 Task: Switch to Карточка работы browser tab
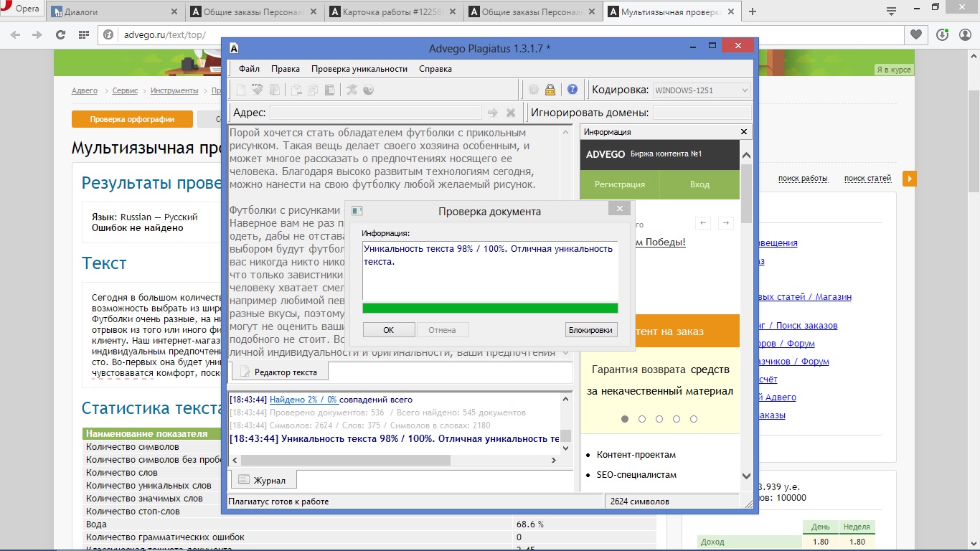pos(393,12)
